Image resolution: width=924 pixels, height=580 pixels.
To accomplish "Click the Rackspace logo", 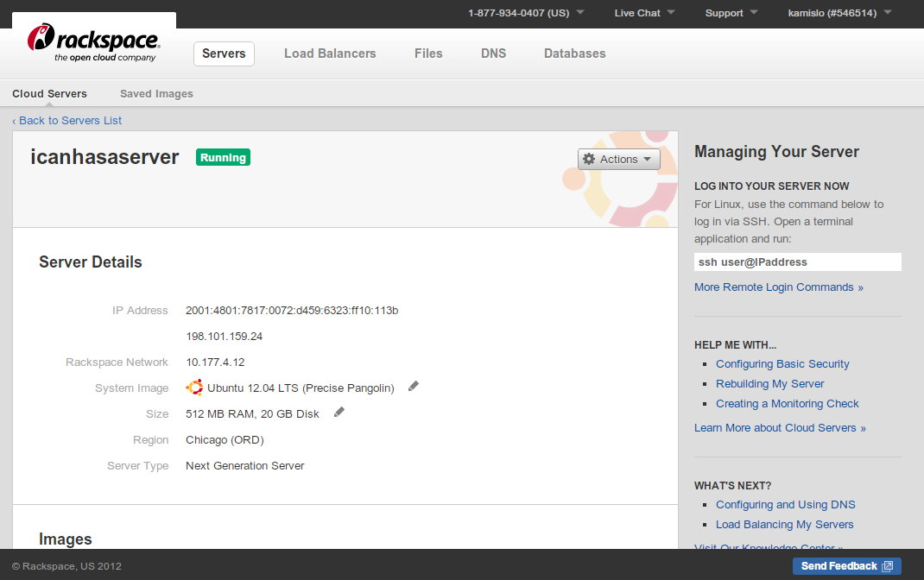I will tap(94, 42).
